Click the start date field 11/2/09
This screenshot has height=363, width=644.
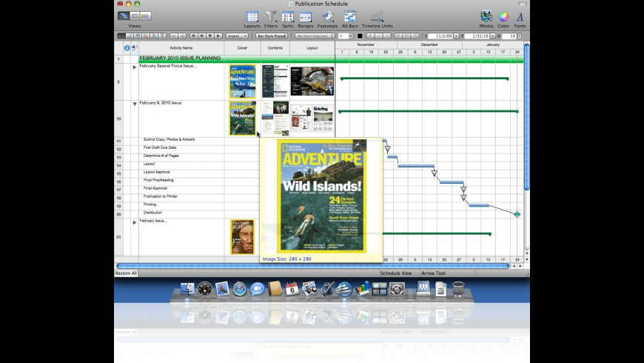click(440, 36)
